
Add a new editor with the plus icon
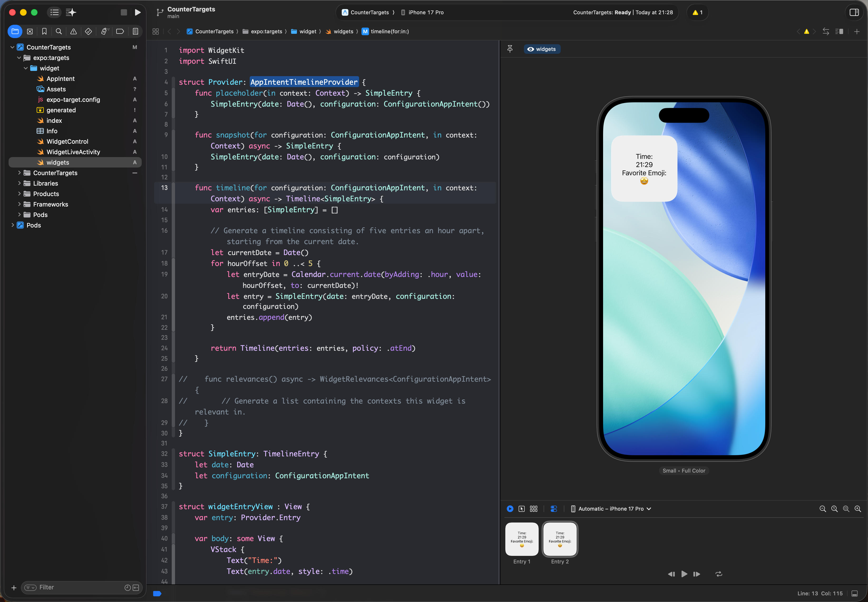click(x=857, y=31)
